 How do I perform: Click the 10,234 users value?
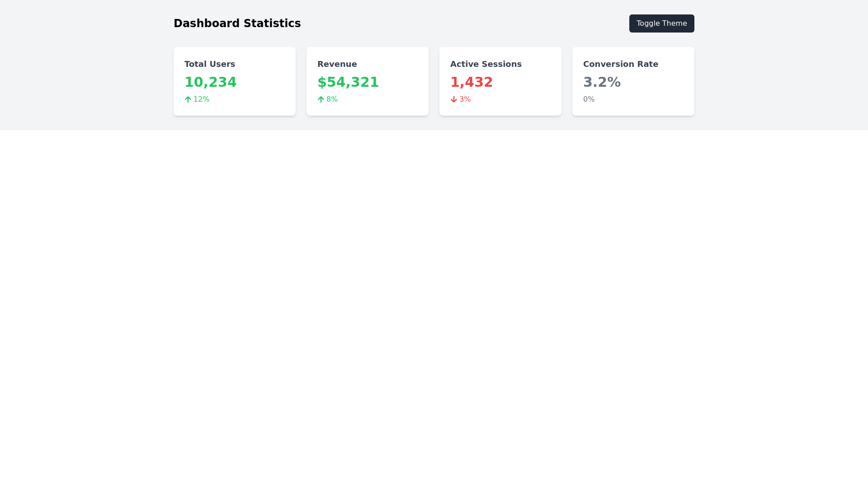click(210, 82)
